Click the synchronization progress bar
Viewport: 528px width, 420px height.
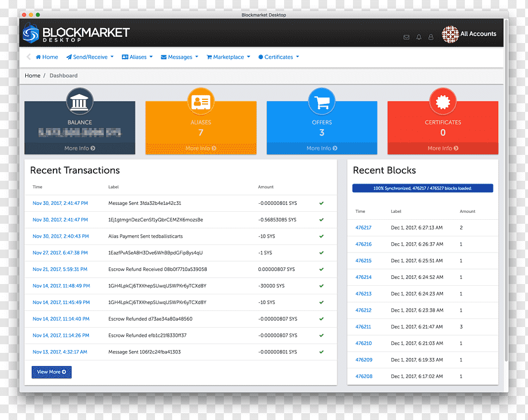(x=422, y=188)
